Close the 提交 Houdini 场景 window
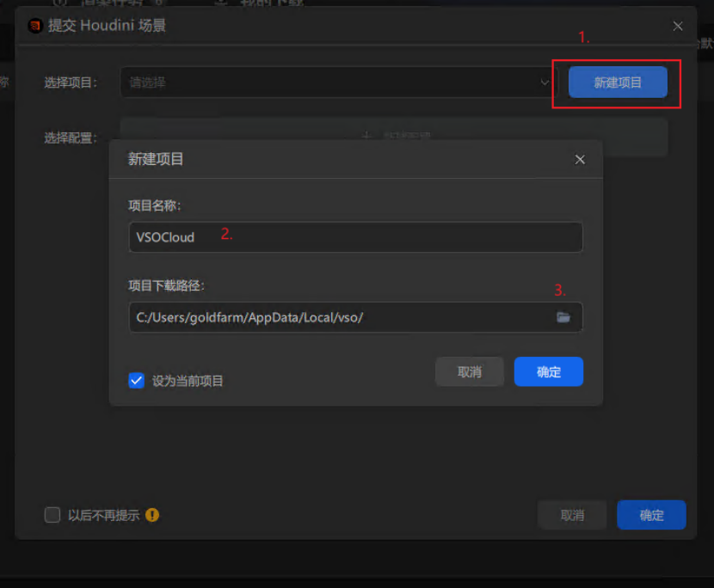Image resolution: width=714 pixels, height=588 pixels. pyautogui.click(x=678, y=26)
